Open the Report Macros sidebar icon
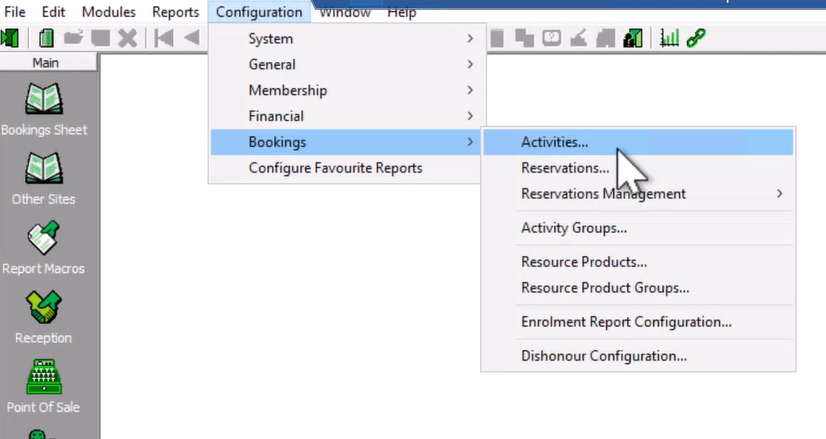The image size is (826, 439). tap(44, 248)
